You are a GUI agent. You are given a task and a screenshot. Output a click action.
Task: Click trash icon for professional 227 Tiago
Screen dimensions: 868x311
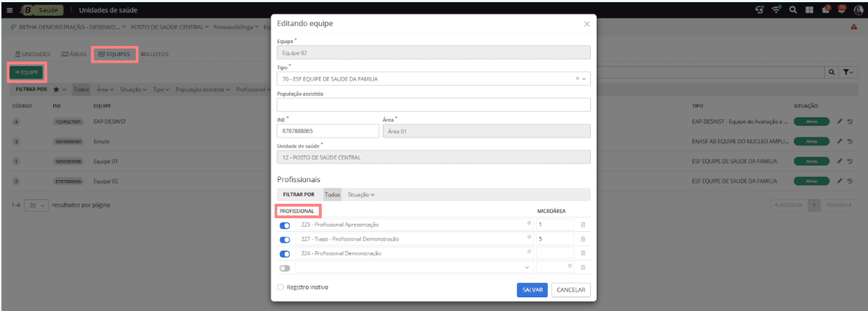[583, 239]
